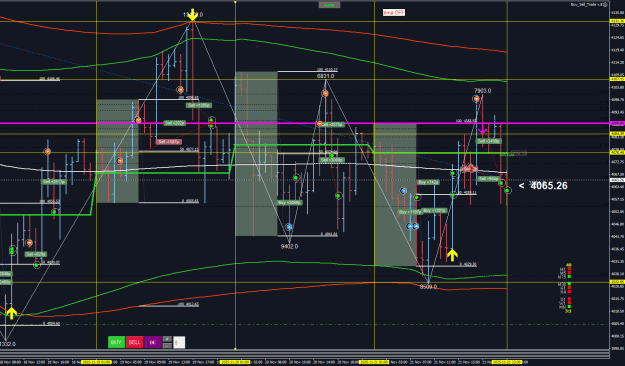Screen dimensions: 625x366
Task: Increase lot size with the plus stepper
Action: point(167,339)
